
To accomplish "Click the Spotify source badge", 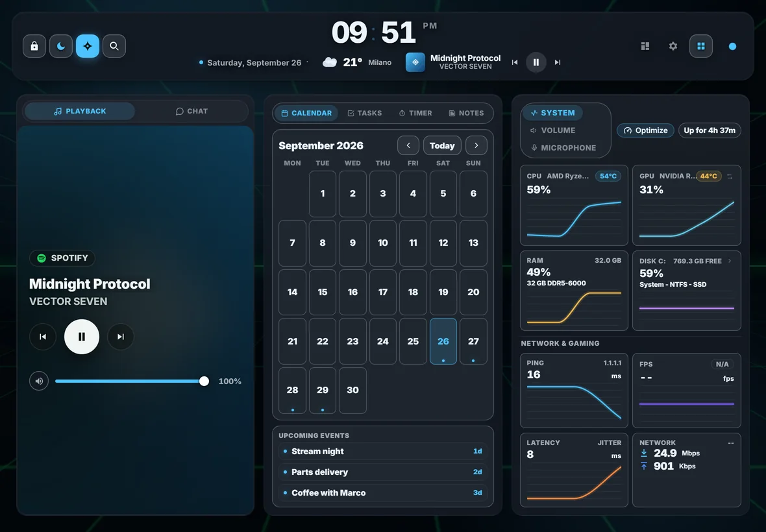I will [x=62, y=258].
